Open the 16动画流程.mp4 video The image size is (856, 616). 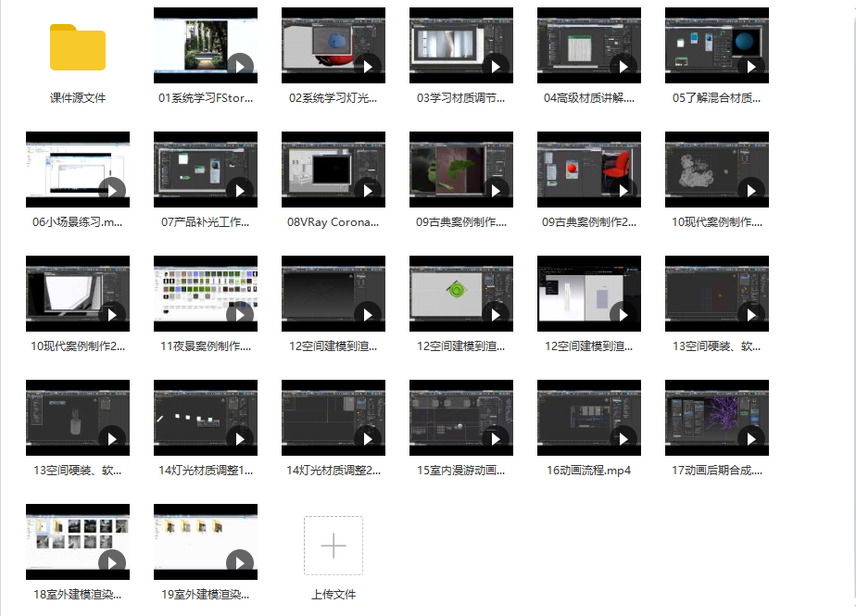(588, 417)
